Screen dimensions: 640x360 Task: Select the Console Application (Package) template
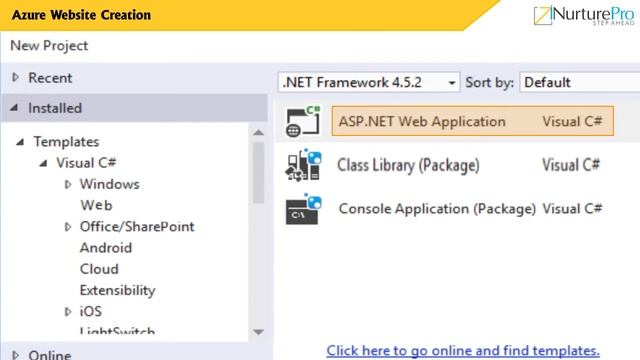point(437,209)
